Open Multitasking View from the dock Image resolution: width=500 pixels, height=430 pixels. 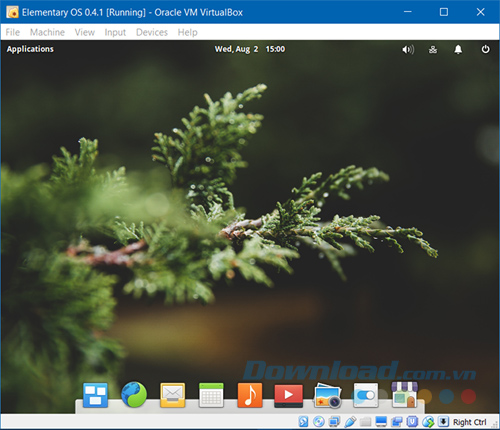pos(95,395)
